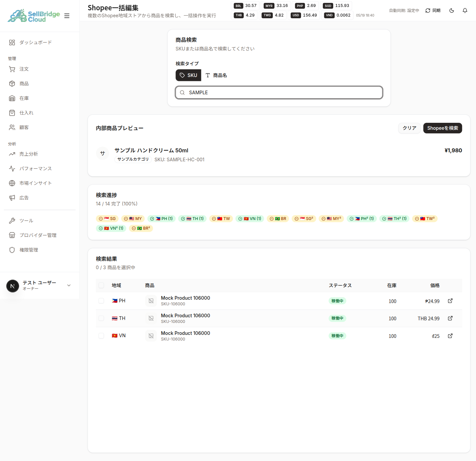Click the SAMPLE search input field
The width and height of the screenshot is (476, 461).
[x=279, y=93]
